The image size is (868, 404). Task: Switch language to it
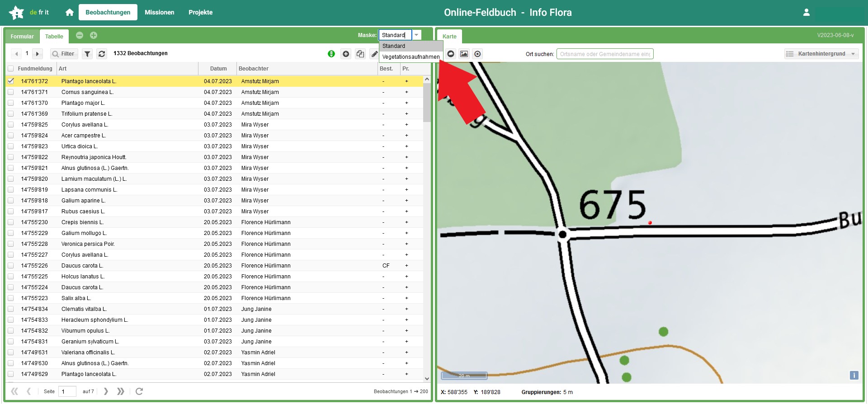point(47,12)
